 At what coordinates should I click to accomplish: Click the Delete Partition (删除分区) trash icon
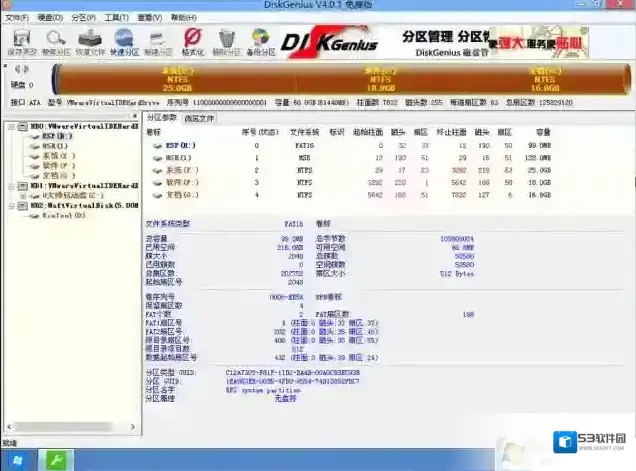coord(228,42)
